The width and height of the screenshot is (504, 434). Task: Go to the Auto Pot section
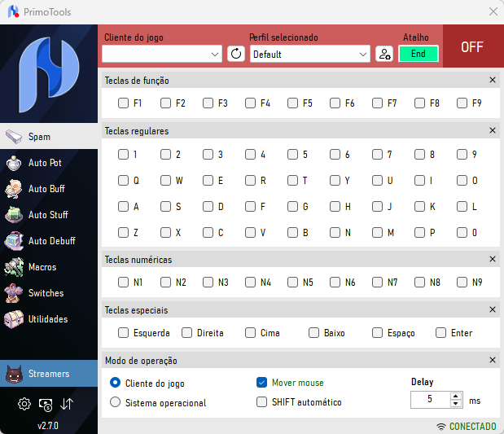point(49,163)
